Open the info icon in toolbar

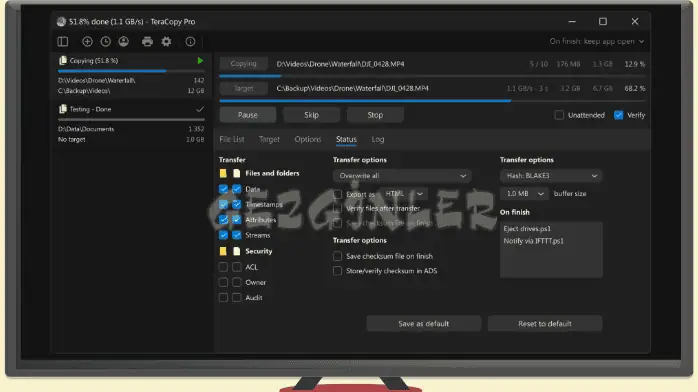pyautogui.click(x=190, y=41)
